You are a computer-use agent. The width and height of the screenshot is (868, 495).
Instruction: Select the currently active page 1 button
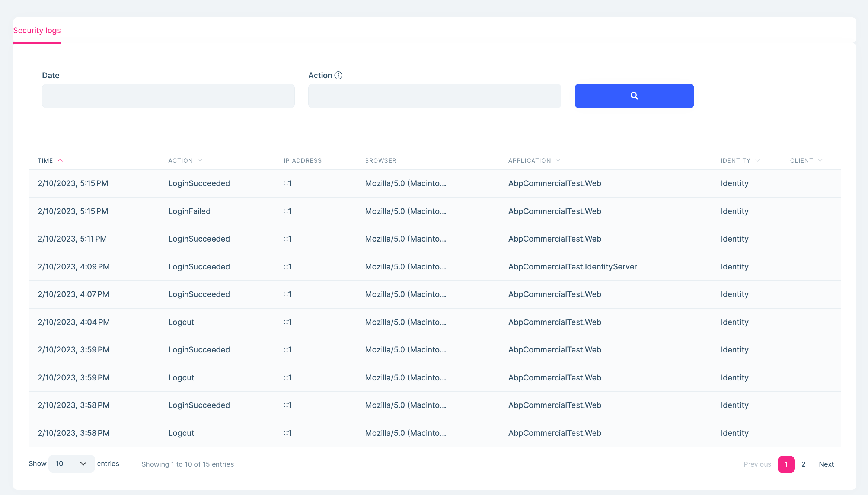[786, 464]
